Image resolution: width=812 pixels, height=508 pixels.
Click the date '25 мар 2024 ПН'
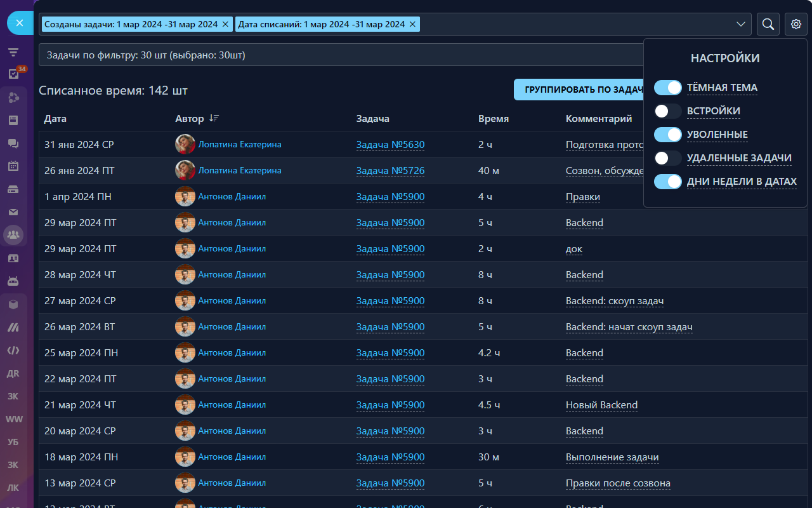(x=81, y=353)
